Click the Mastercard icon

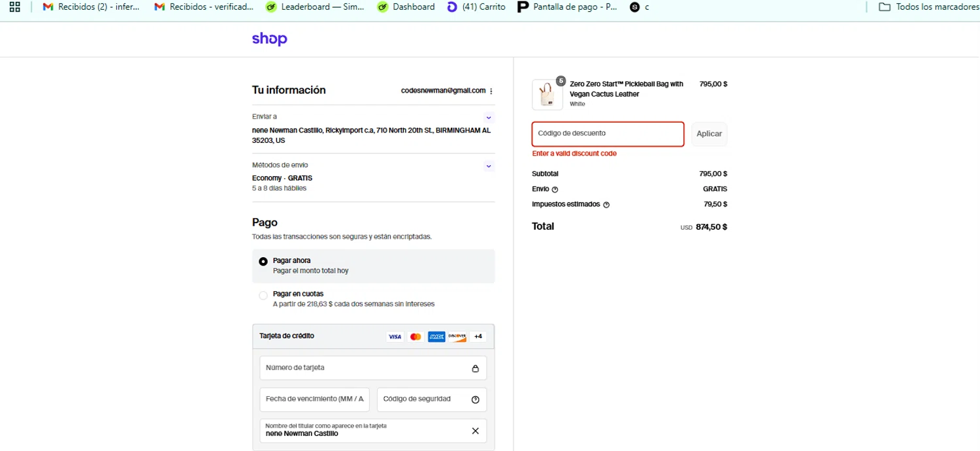click(416, 337)
